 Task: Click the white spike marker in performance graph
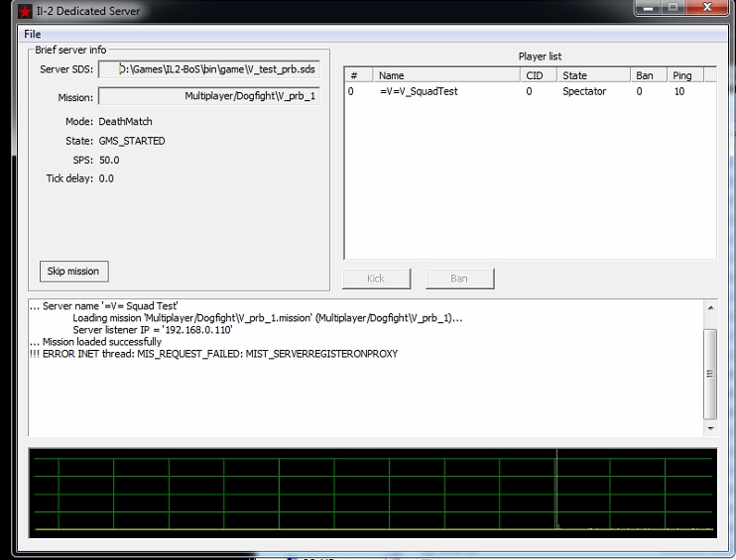pyautogui.click(x=557, y=490)
